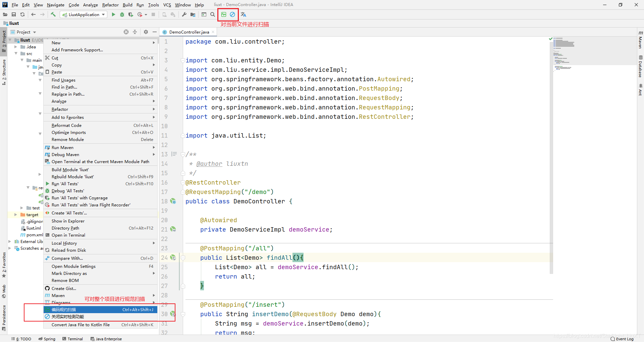Fold the import block at line 3

(x=183, y=60)
